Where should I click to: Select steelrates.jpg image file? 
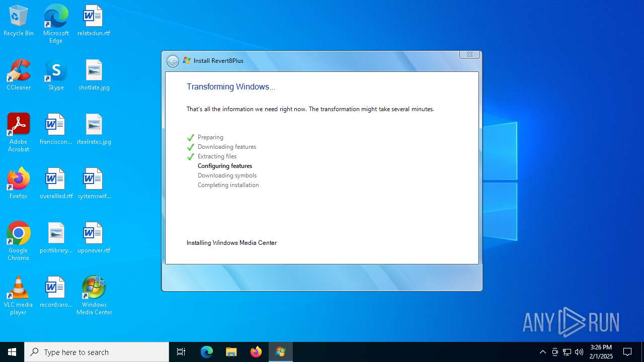[x=94, y=130]
